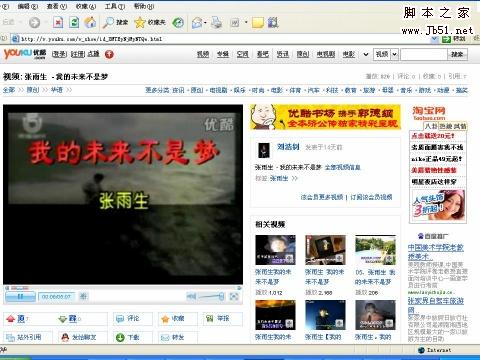Click the browser Stop icon
Viewport: 480px width, 360px height.
coord(58,23)
